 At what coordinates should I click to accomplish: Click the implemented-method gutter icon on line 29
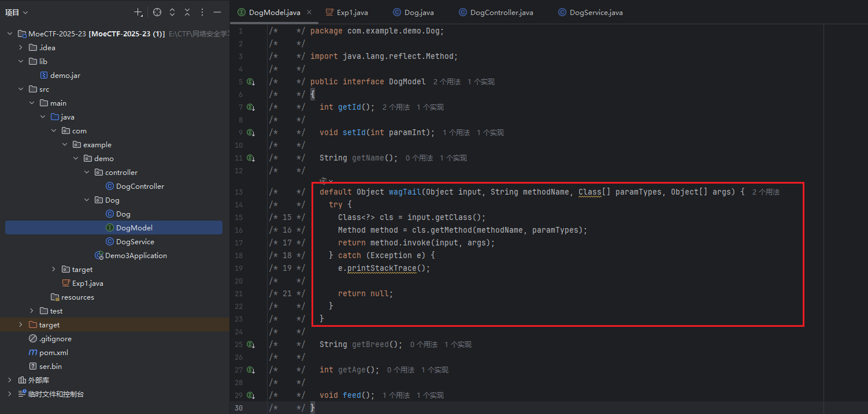251,396
